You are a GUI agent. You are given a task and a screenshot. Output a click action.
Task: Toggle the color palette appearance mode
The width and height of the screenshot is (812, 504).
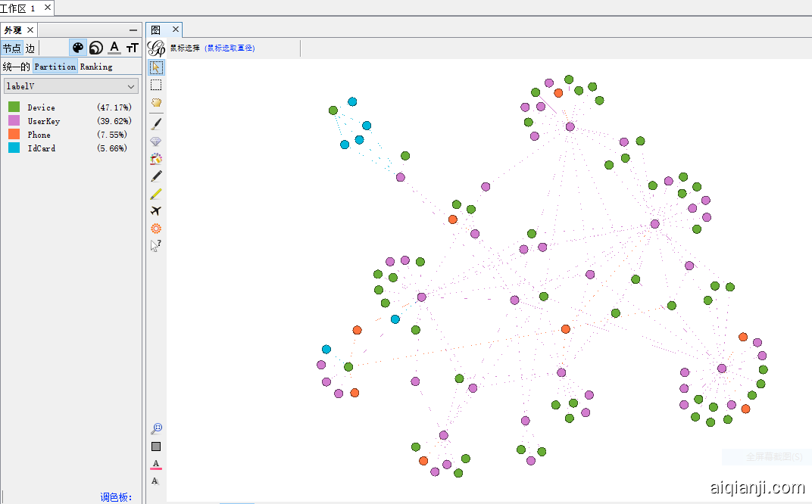78,48
